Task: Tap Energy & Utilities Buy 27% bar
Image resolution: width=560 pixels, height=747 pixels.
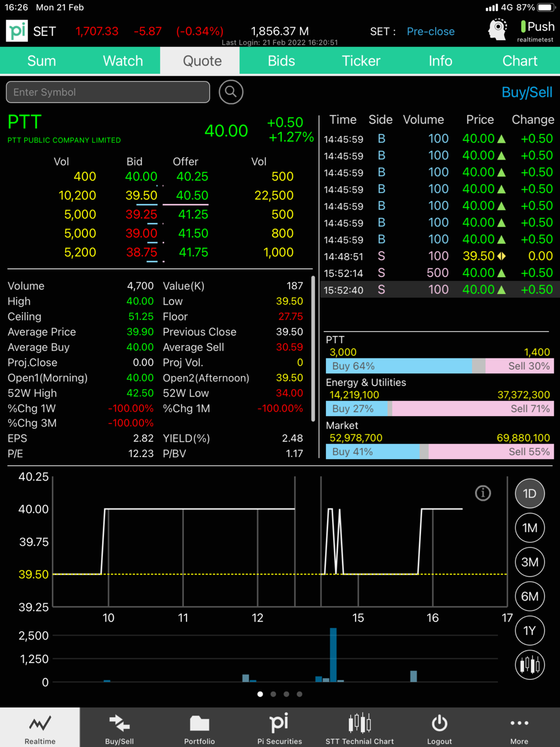Action: pos(356,409)
